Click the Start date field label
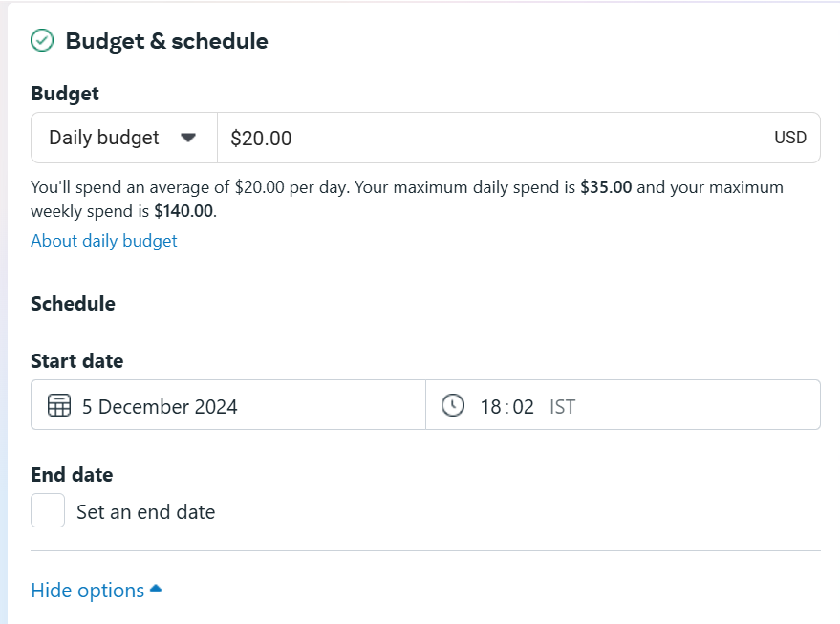This screenshot has width=840, height=624. pos(77,361)
